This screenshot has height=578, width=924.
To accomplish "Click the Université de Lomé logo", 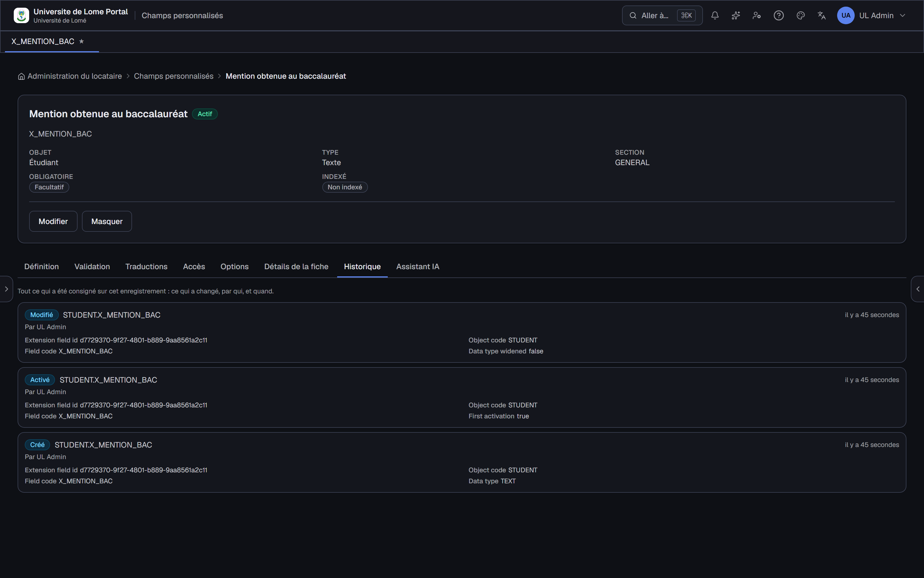I will (21, 15).
